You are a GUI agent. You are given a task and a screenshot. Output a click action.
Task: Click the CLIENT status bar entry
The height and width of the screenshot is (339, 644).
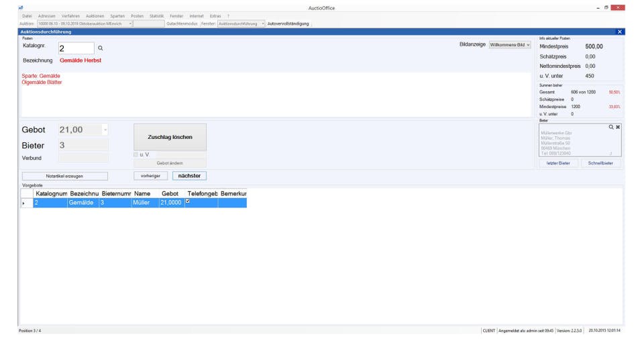pos(489,331)
